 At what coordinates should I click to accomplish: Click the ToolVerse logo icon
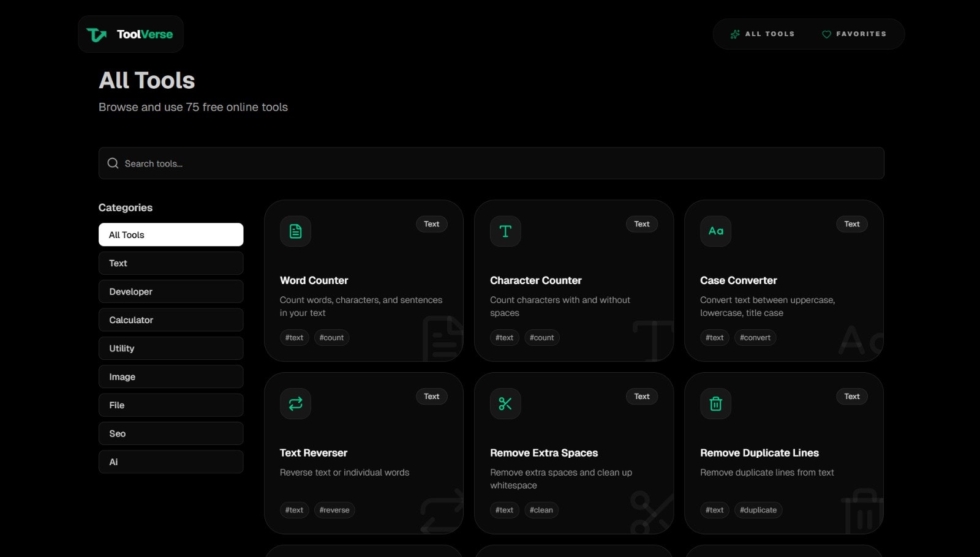(x=96, y=34)
